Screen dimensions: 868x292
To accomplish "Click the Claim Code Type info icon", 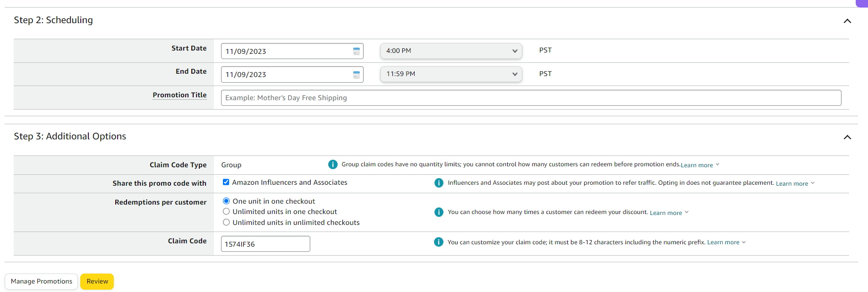I will click(333, 164).
